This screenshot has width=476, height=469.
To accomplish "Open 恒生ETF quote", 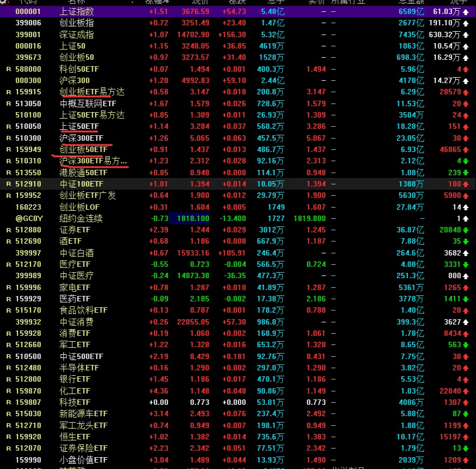I will click(x=75, y=437).
